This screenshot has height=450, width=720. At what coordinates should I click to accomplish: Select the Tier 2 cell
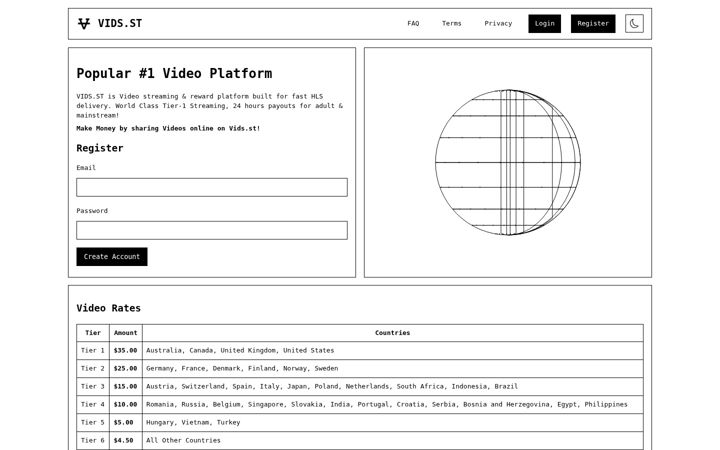pyautogui.click(x=93, y=368)
